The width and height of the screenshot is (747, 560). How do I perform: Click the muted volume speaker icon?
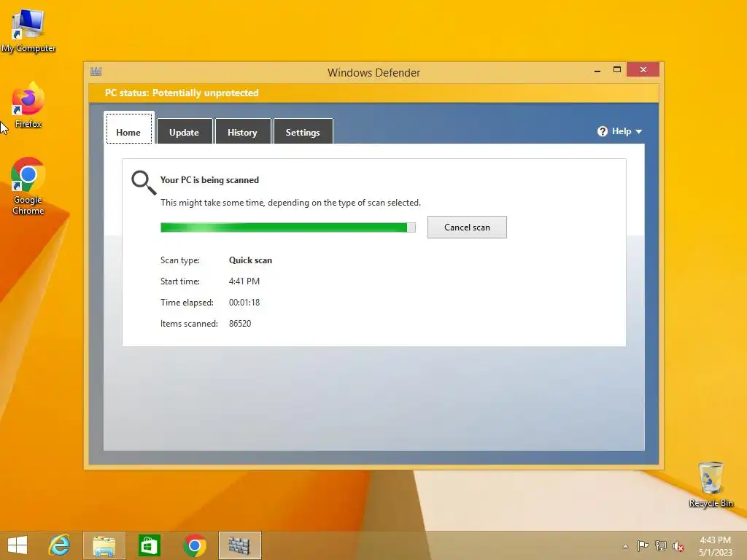[678, 546]
